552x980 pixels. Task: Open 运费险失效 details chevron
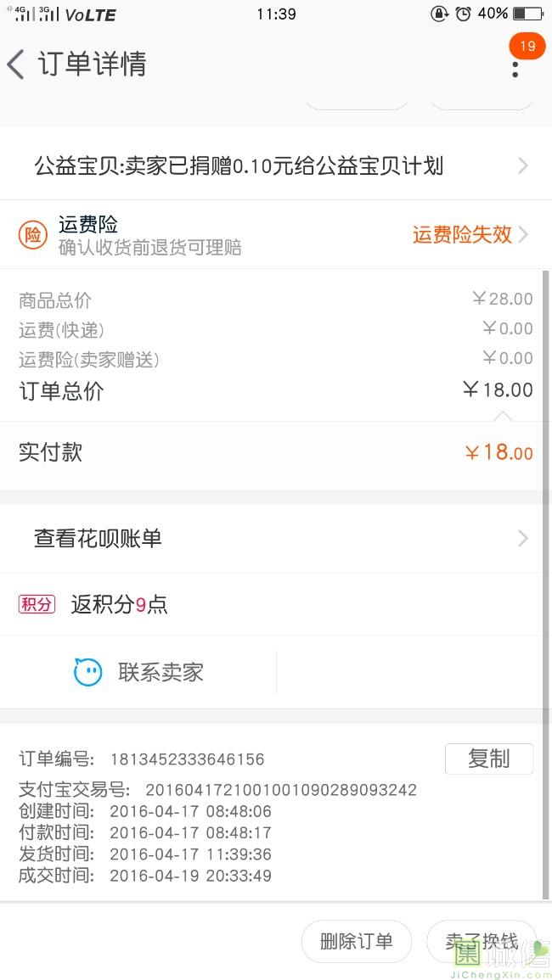point(523,235)
